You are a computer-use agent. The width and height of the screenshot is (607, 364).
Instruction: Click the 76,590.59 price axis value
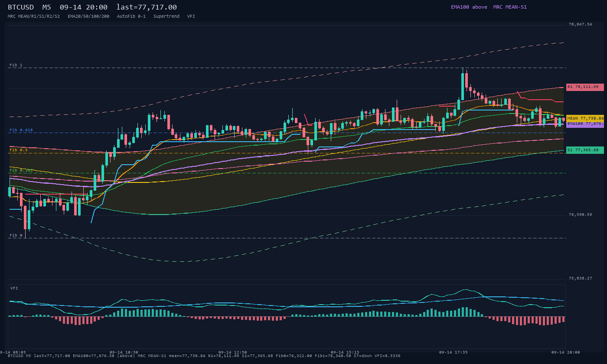(580, 215)
